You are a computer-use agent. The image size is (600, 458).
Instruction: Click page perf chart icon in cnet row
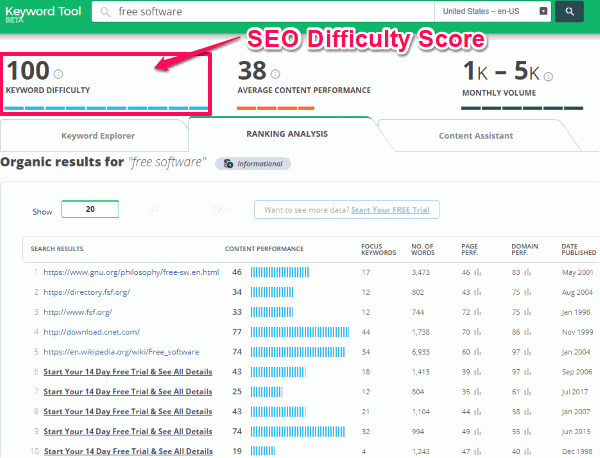click(x=478, y=332)
